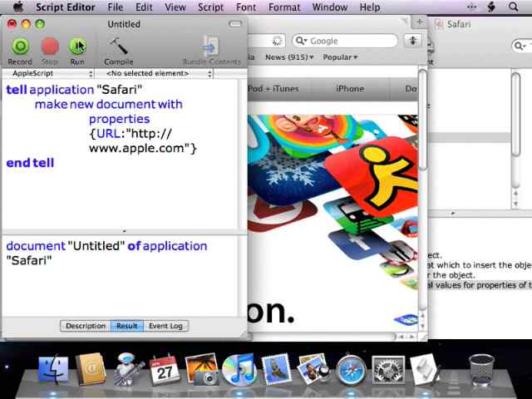Open the Help menu
Screen dimensions: 532x399
click(x=370, y=7)
